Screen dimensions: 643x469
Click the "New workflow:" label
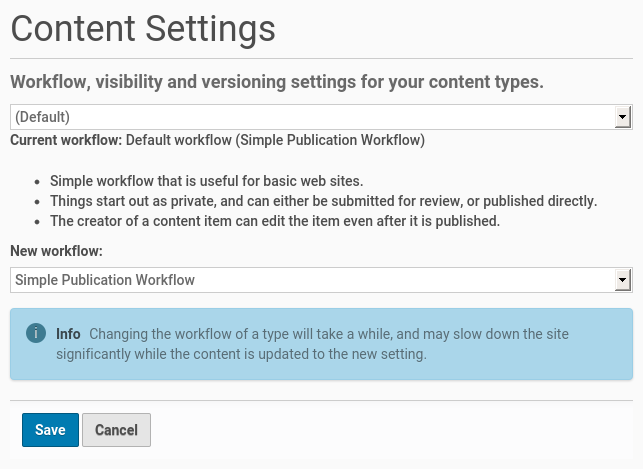[57, 250]
